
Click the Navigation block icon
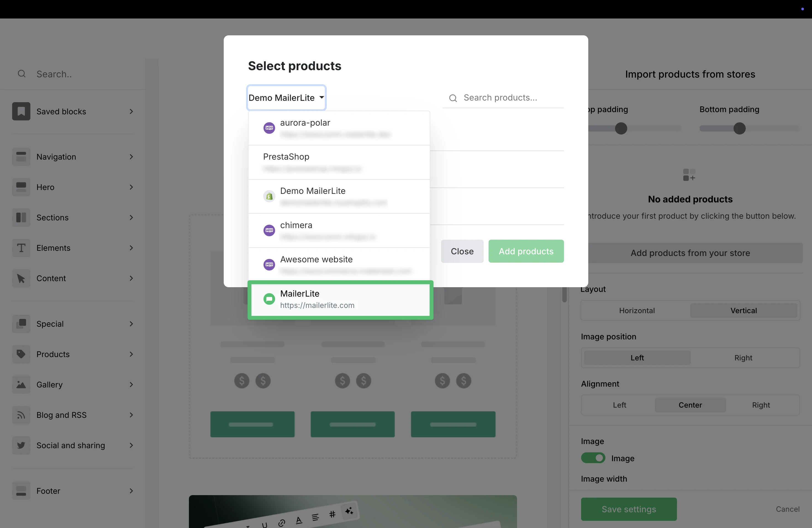pos(21,157)
